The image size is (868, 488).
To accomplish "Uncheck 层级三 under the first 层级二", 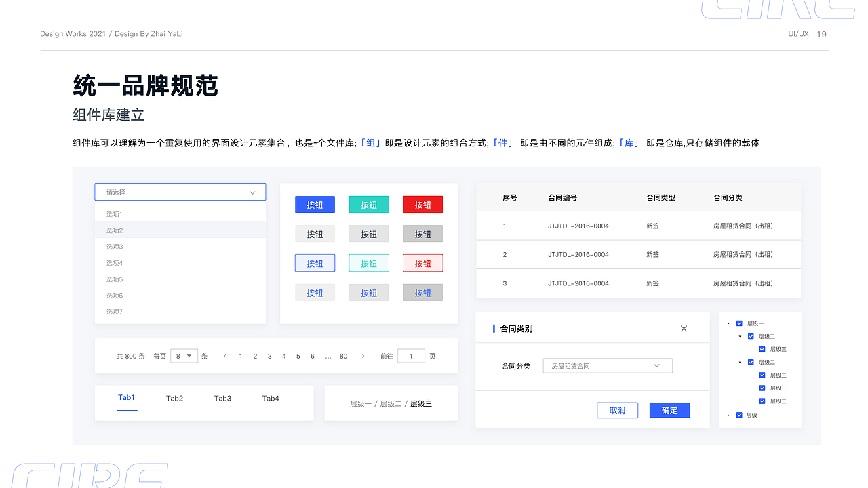I will [762, 349].
